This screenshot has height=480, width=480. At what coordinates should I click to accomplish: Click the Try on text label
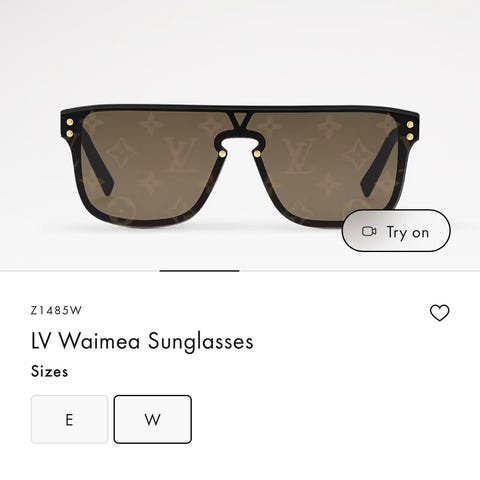tap(408, 232)
